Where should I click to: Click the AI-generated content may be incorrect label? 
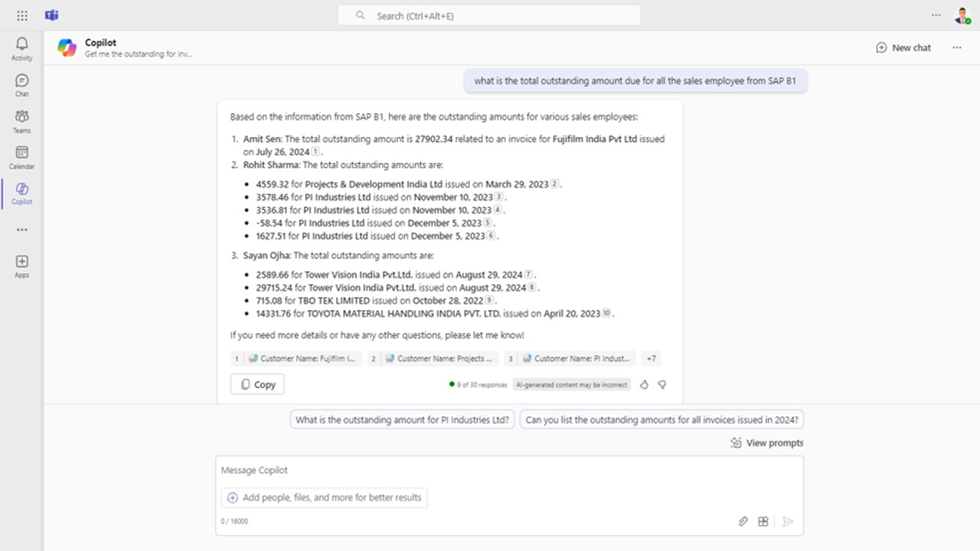click(571, 385)
